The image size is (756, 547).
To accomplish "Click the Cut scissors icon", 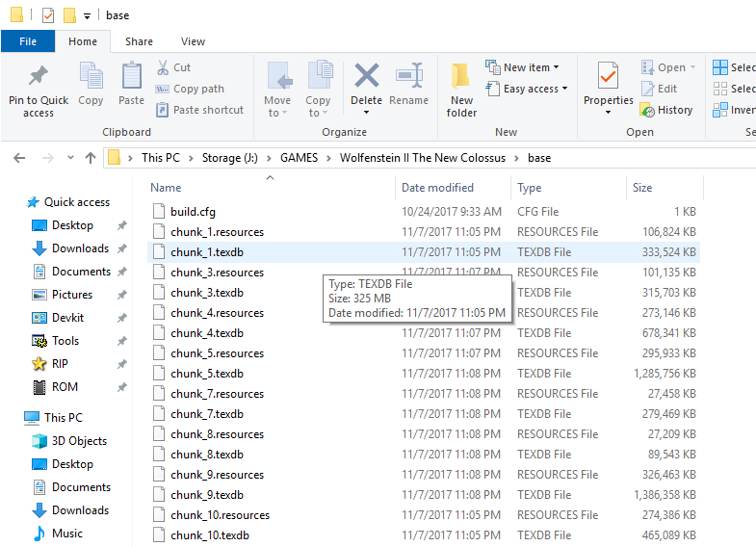I will tap(163, 67).
